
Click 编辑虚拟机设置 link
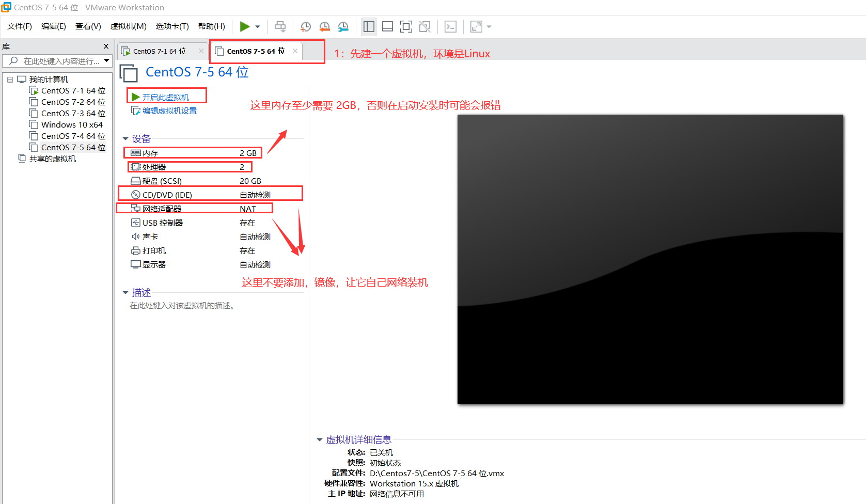(x=169, y=111)
